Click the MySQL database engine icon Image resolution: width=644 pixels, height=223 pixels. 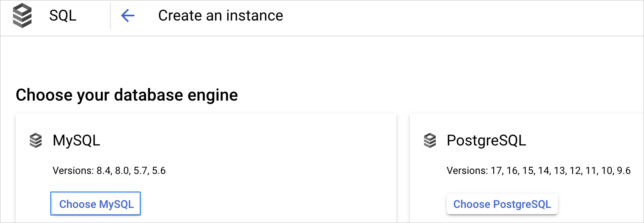pyautogui.click(x=36, y=140)
